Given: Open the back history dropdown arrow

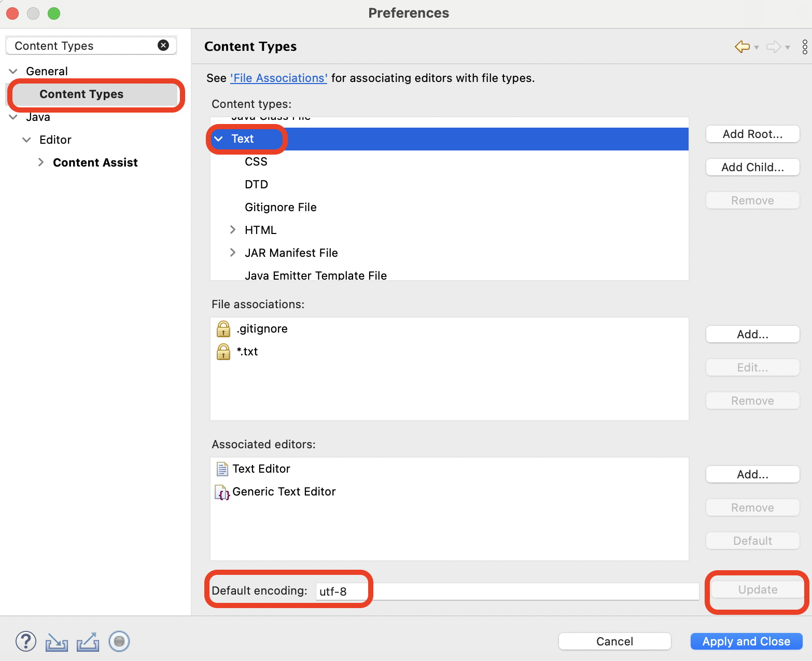Looking at the screenshot, I should click(757, 48).
